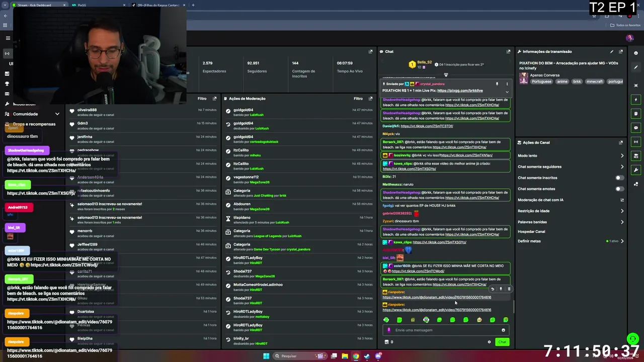Open Moderação de chat com IA link
Viewport: 644px width, 362px height.
(571, 200)
